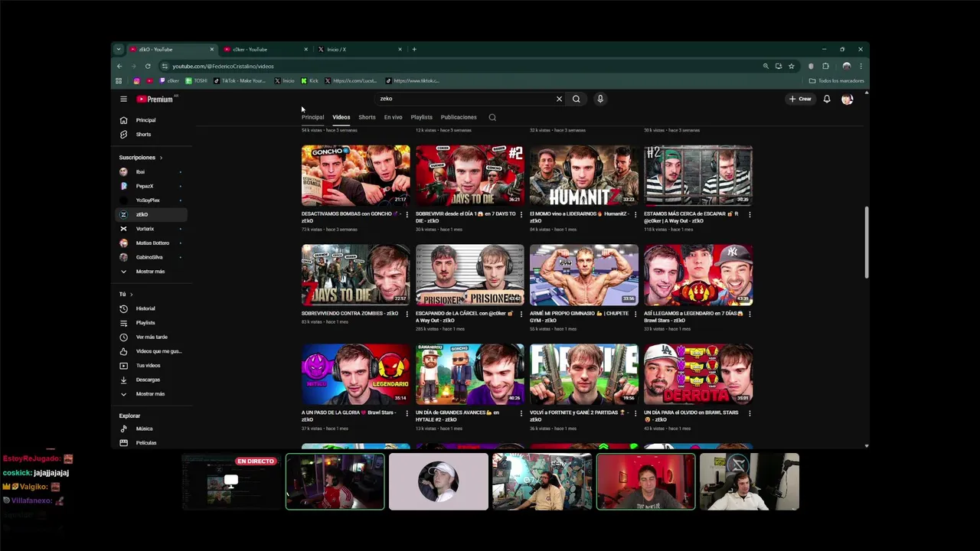Open the DERROTA Brawl Stars thumbnail
980x551 pixels.
click(698, 374)
